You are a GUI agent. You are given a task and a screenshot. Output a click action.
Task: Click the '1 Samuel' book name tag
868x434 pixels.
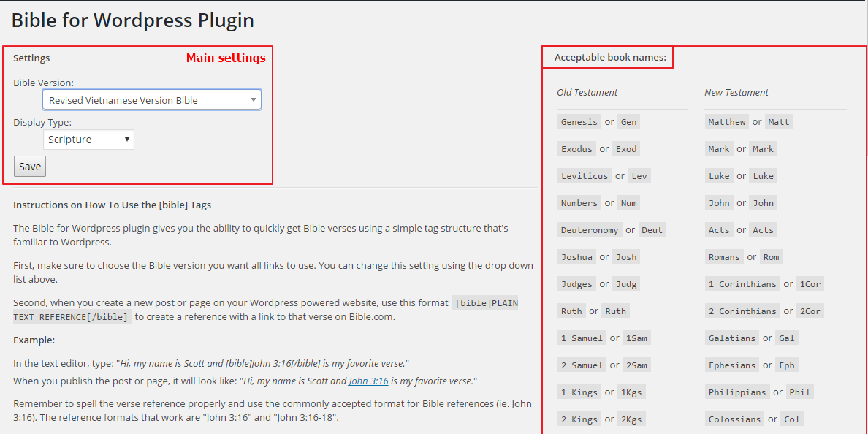582,338
